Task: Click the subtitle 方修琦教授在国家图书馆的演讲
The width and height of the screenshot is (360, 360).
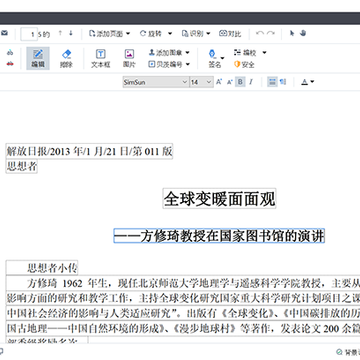Action: (x=219, y=236)
